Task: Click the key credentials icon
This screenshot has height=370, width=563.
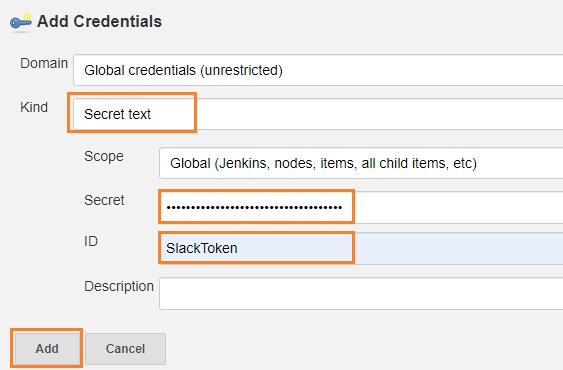Action: pos(20,22)
